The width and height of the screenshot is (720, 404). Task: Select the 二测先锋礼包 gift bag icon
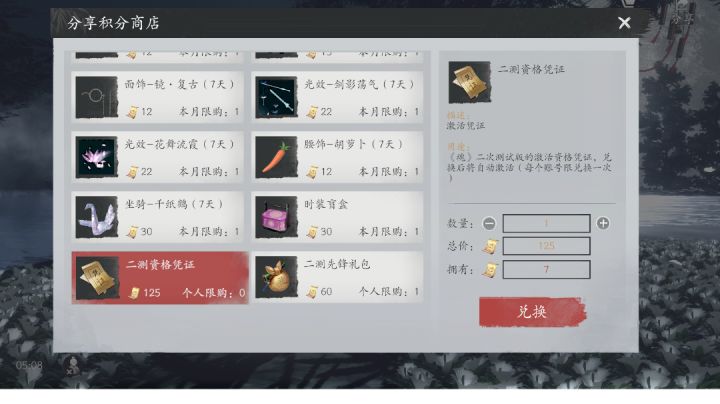click(276, 277)
